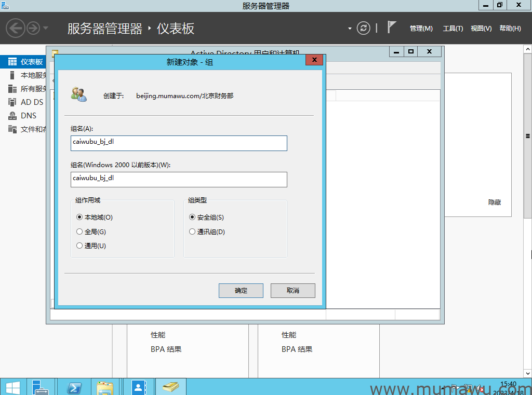Open 所有服务器 in the sidebar
The height and width of the screenshot is (395, 532).
(x=29, y=88)
